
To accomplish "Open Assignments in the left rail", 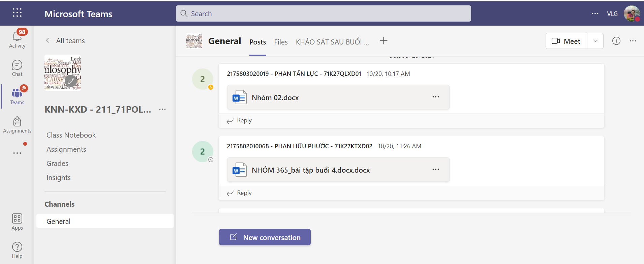I will 17,125.
